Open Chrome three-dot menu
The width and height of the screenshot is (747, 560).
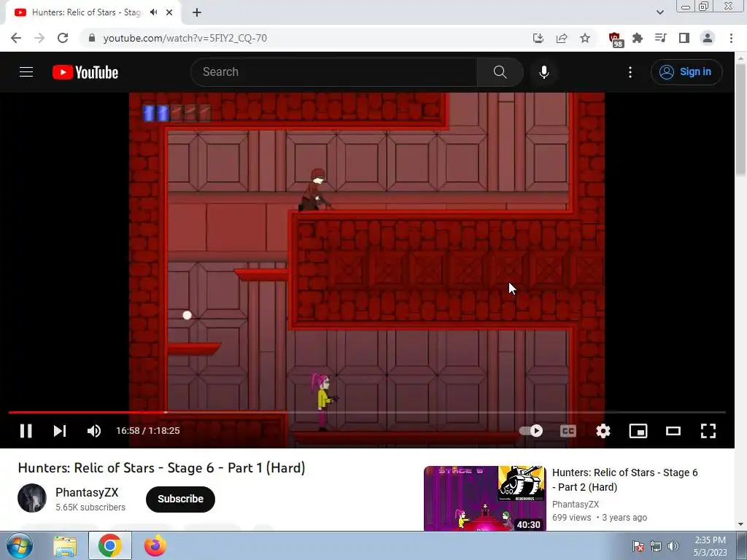click(731, 38)
